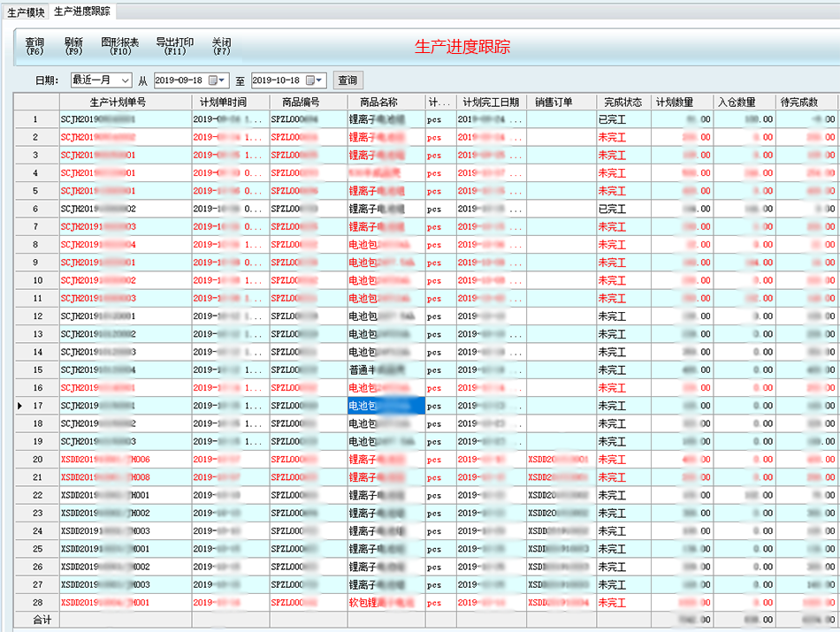Click the 刷新(F9) toolbar button

pos(73,46)
